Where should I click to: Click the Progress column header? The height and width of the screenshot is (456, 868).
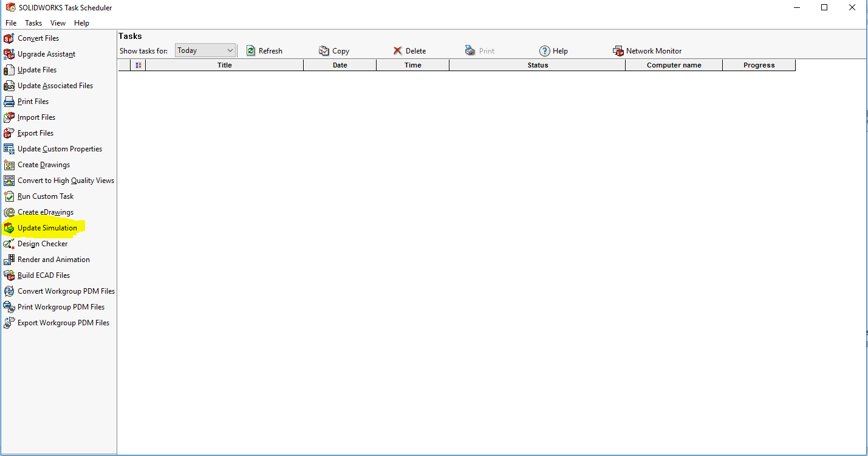coord(759,65)
